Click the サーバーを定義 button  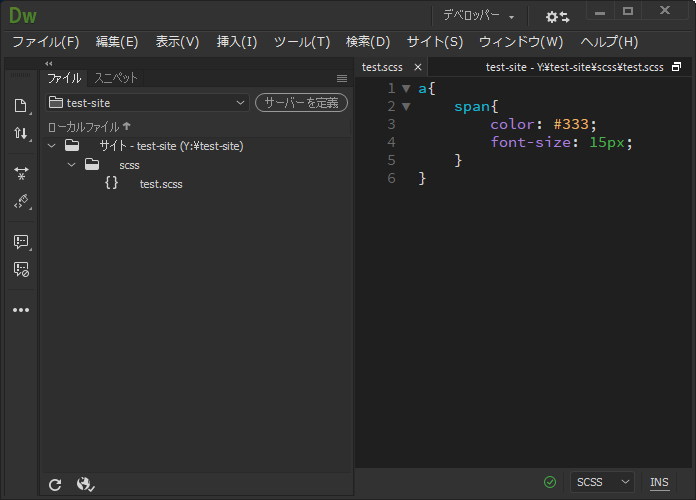coord(301,103)
